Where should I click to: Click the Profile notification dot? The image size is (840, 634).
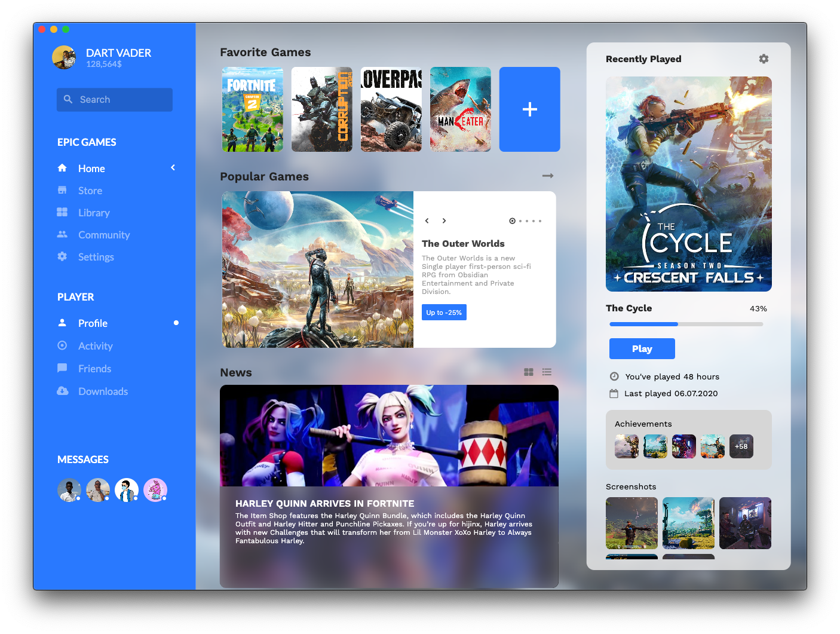[x=176, y=323]
